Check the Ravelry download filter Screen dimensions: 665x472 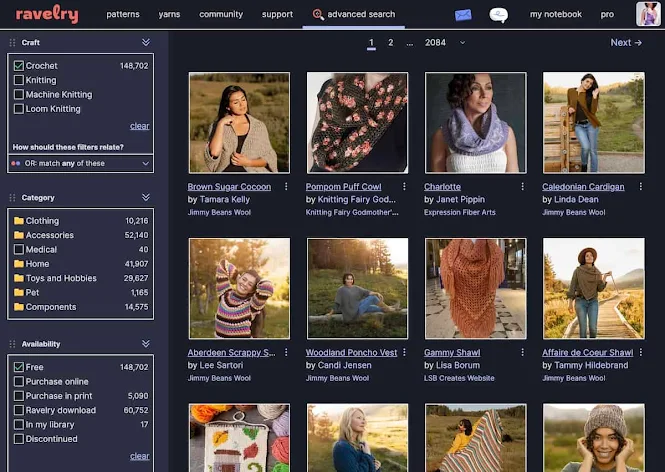pos(19,411)
